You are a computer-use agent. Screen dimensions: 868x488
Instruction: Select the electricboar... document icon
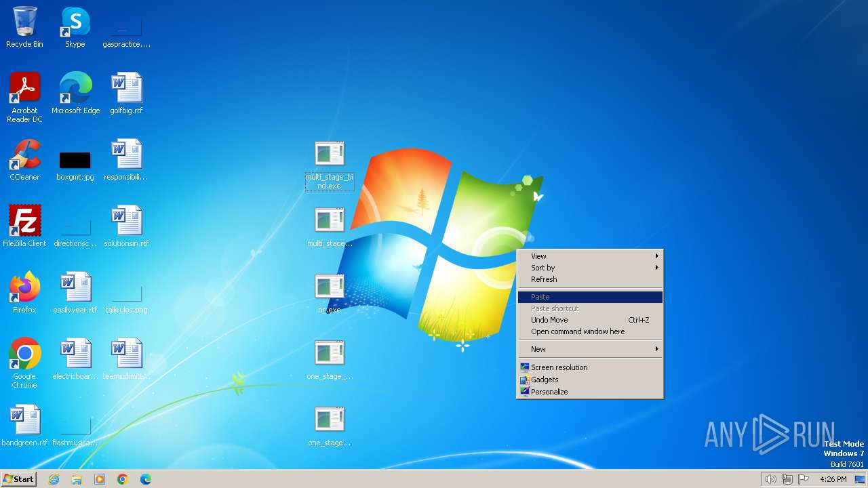(75, 359)
